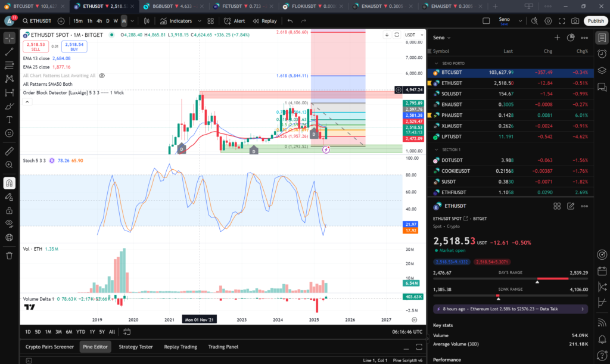Lock all drawing tools

click(x=10, y=210)
